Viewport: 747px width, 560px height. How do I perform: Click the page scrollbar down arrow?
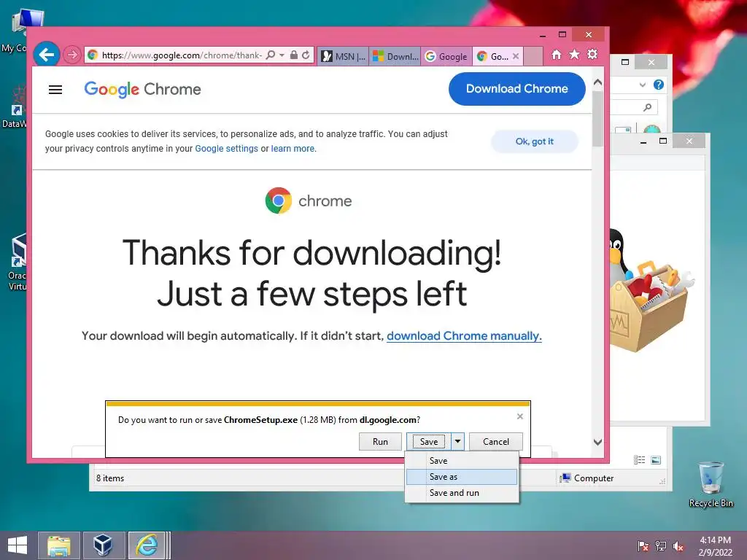click(x=598, y=443)
